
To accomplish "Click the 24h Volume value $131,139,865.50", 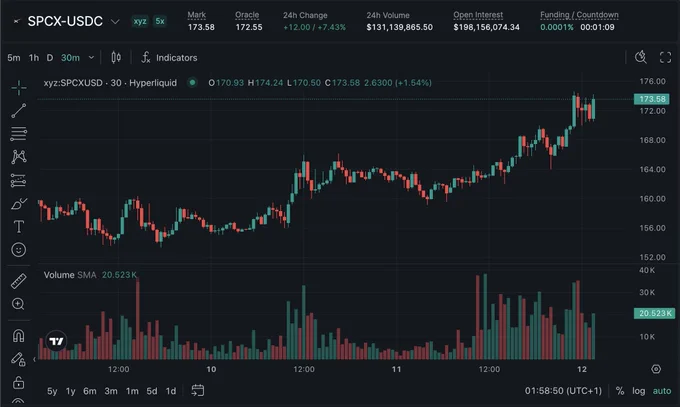I will coord(399,27).
